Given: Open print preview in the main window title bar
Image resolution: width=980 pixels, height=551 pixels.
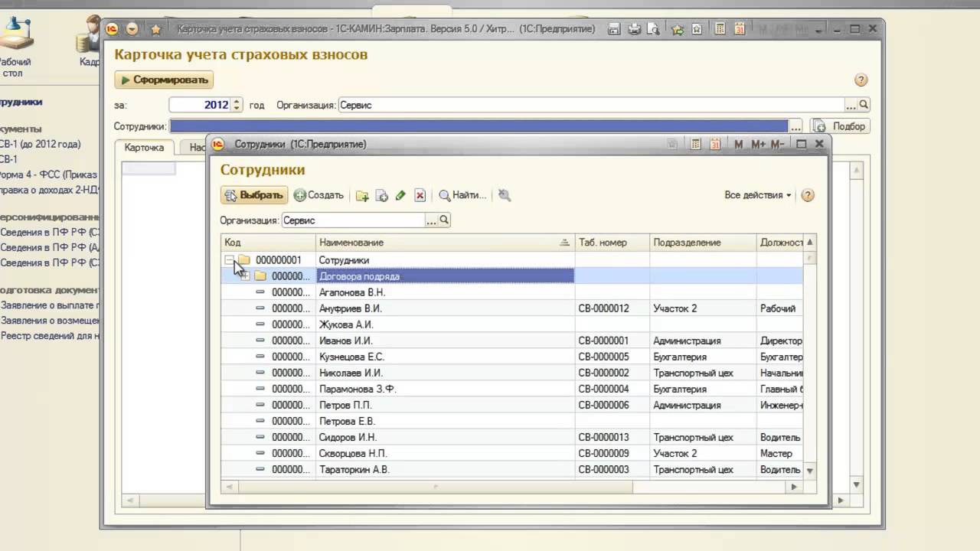Looking at the screenshot, I should point(653,29).
